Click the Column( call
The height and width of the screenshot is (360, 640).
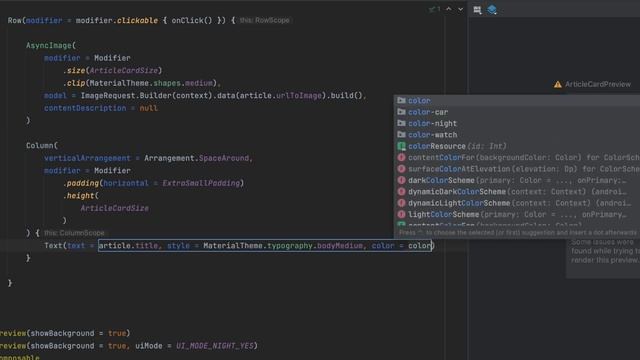click(42, 146)
